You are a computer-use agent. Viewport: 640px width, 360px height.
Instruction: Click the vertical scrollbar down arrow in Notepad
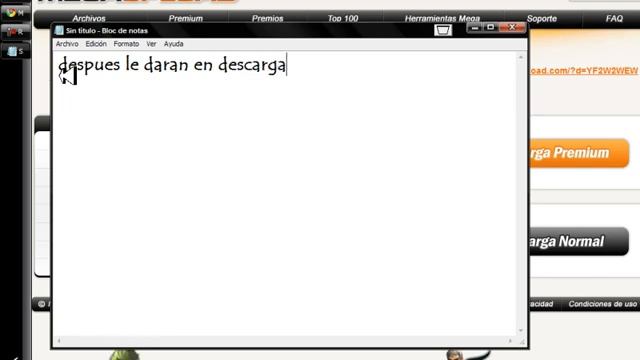click(521, 331)
